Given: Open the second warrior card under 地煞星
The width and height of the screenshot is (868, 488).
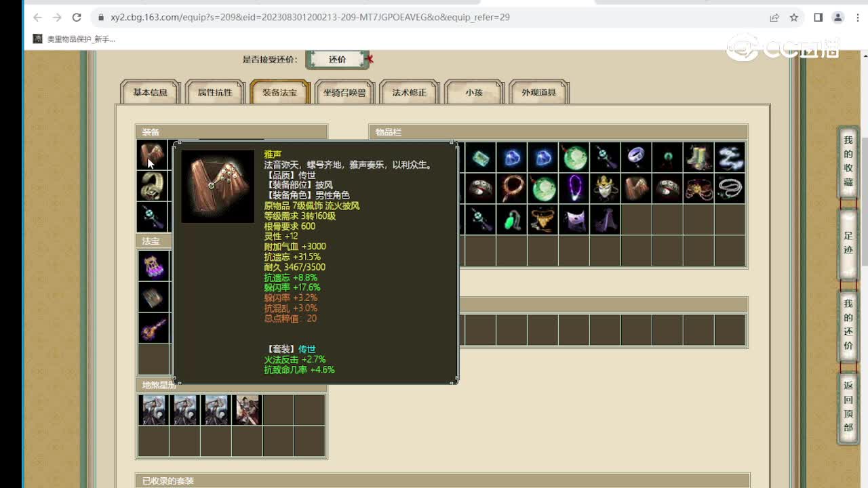Looking at the screenshot, I should pos(184,410).
